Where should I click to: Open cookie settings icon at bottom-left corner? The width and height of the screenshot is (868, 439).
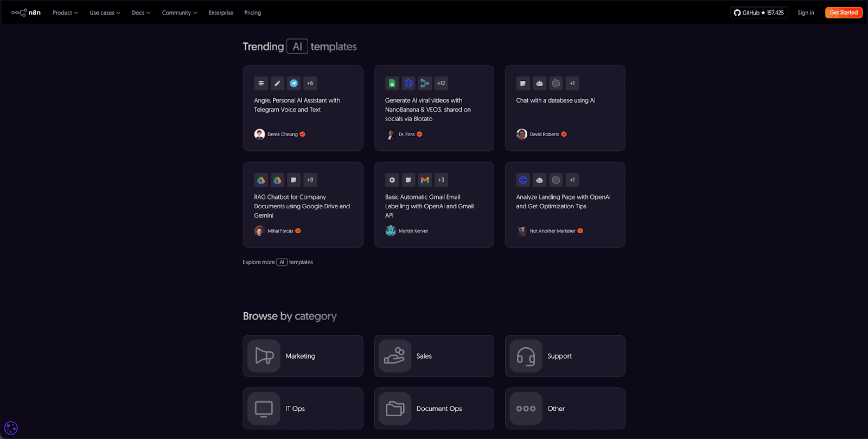coord(11,428)
